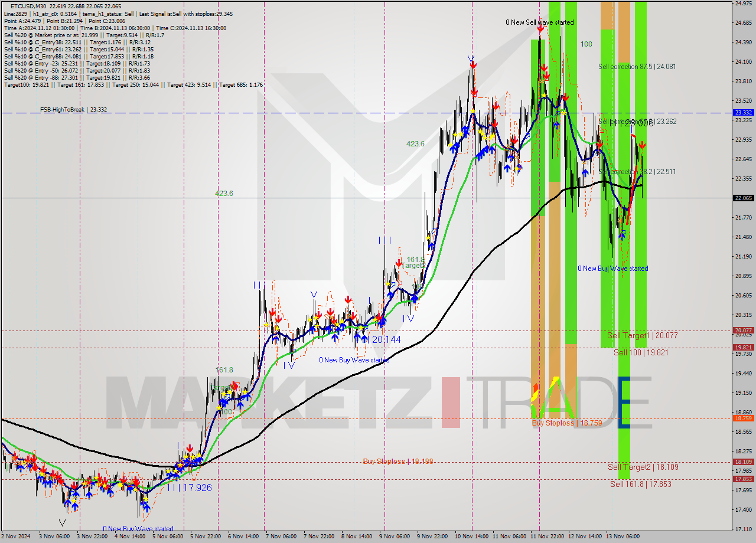Viewport: 756px width, 543px height.
Task: Click 'Sell correction 87.5 | 24.081' label
Action: (x=637, y=67)
